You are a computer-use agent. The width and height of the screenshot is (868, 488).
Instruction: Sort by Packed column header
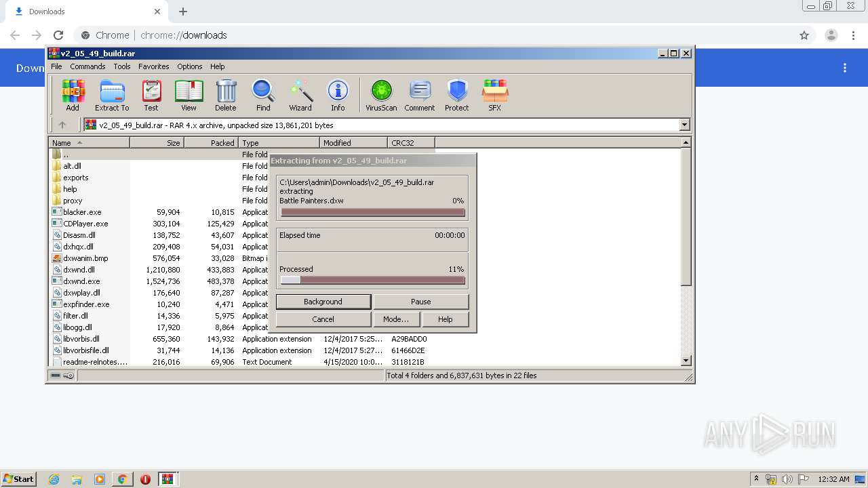coord(211,142)
